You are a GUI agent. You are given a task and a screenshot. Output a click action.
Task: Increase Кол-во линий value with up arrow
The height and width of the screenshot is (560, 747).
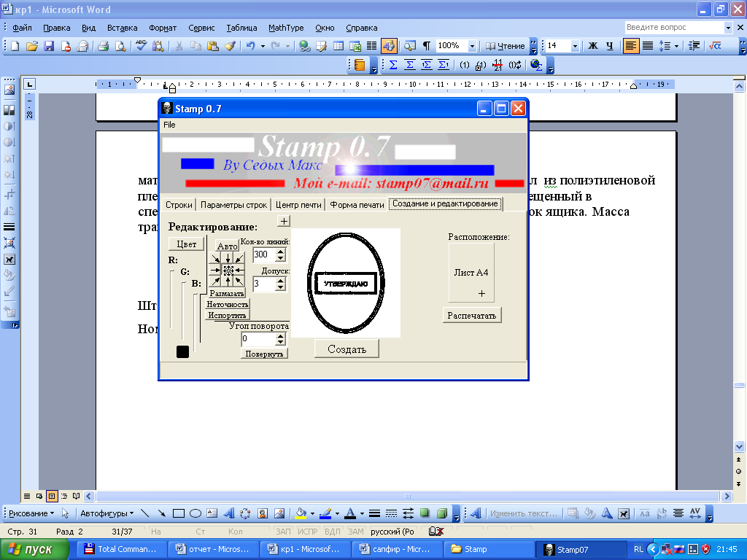coord(281,252)
